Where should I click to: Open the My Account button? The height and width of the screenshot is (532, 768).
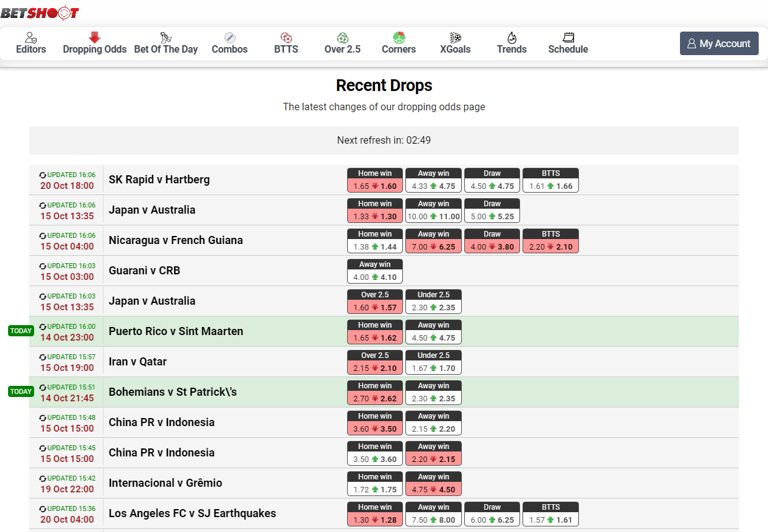tap(719, 43)
